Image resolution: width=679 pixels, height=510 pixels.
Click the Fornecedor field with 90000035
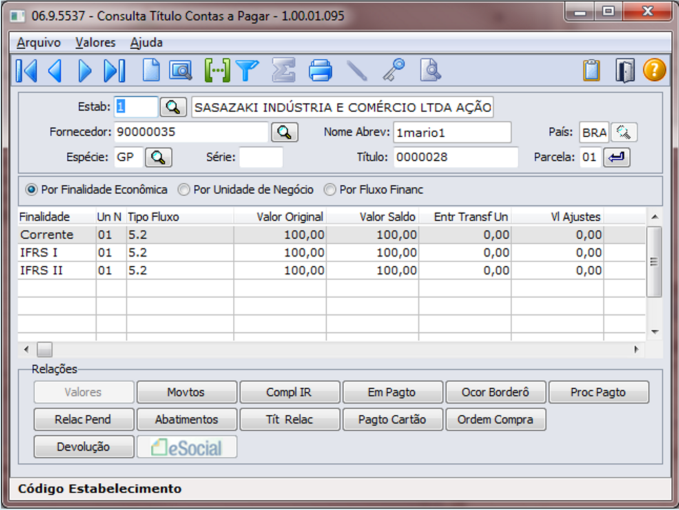tap(191, 132)
